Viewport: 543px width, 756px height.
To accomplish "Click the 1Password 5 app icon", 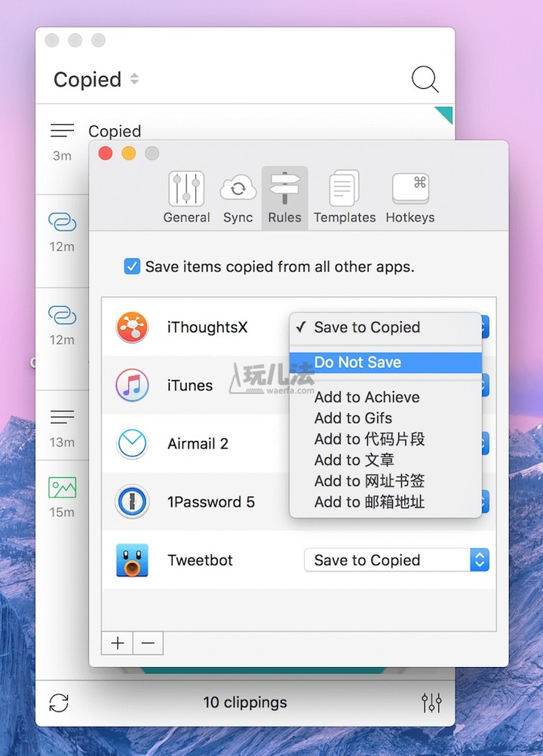I will tap(132, 502).
